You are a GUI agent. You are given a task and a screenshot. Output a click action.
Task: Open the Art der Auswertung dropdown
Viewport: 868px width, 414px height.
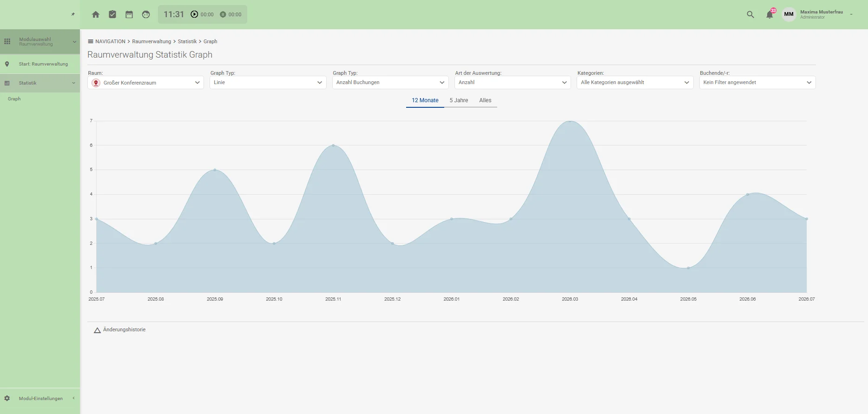tap(513, 82)
